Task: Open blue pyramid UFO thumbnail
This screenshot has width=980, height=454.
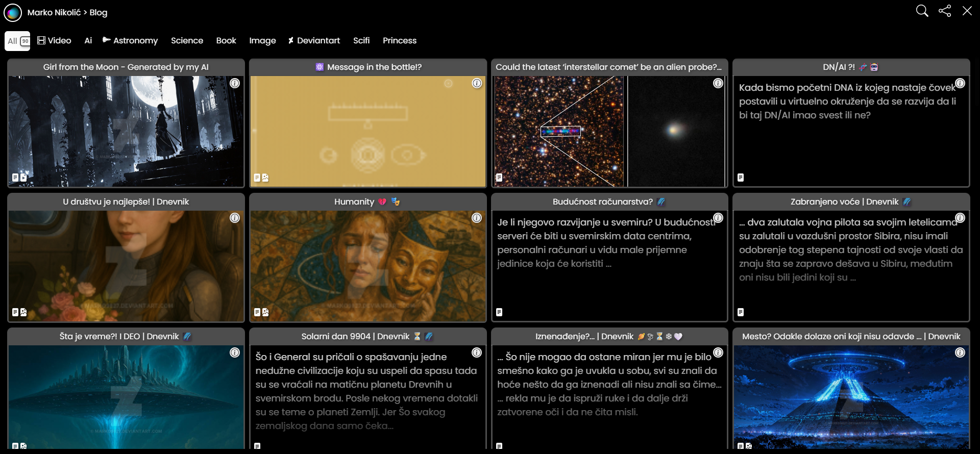Action: pyautogui.click(x=851, y=397)
